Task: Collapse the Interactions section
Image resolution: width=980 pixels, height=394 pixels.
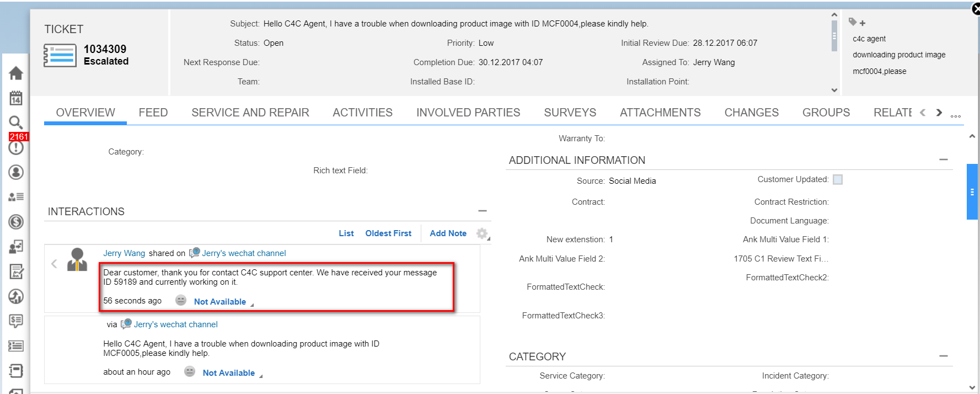Action: (483, 211)
